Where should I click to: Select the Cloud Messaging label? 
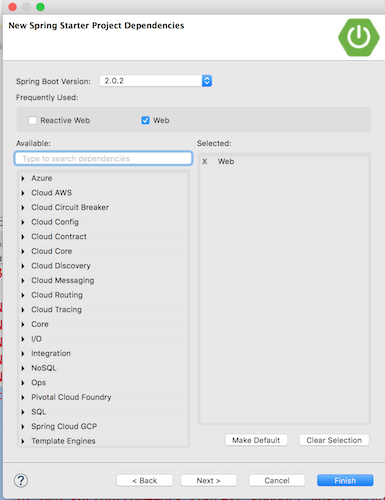pyautogui.click(x=63, y=280)
